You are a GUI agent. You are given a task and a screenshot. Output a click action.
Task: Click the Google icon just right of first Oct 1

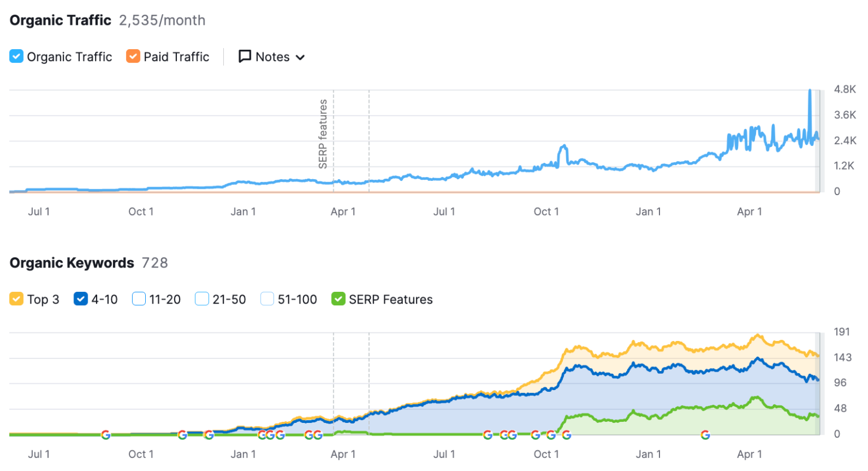(x=182, y=435)
